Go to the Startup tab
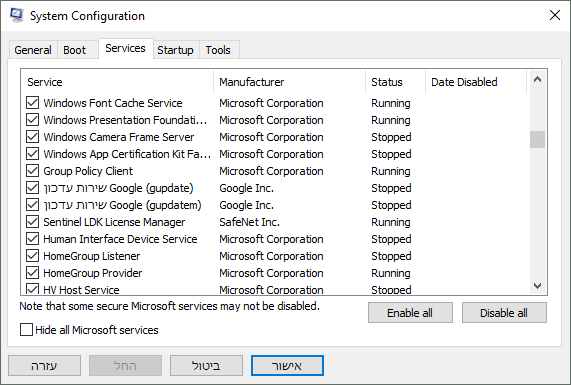 175,50
